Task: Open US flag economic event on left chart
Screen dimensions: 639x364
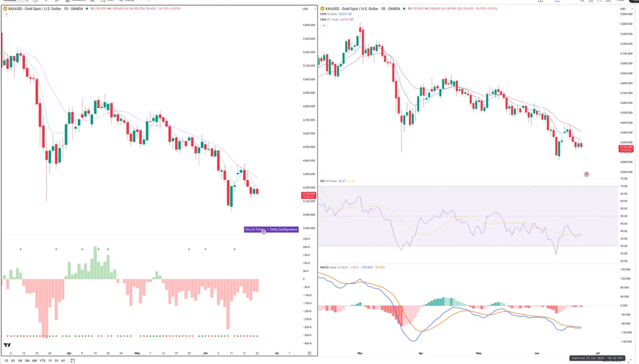Action: (x=264, y=232)
